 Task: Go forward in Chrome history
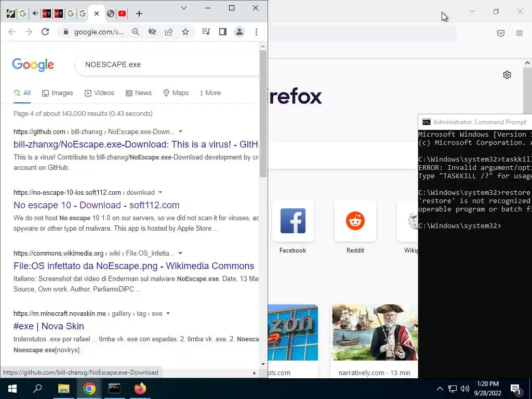pyautogui.click(x=29, y=32)
